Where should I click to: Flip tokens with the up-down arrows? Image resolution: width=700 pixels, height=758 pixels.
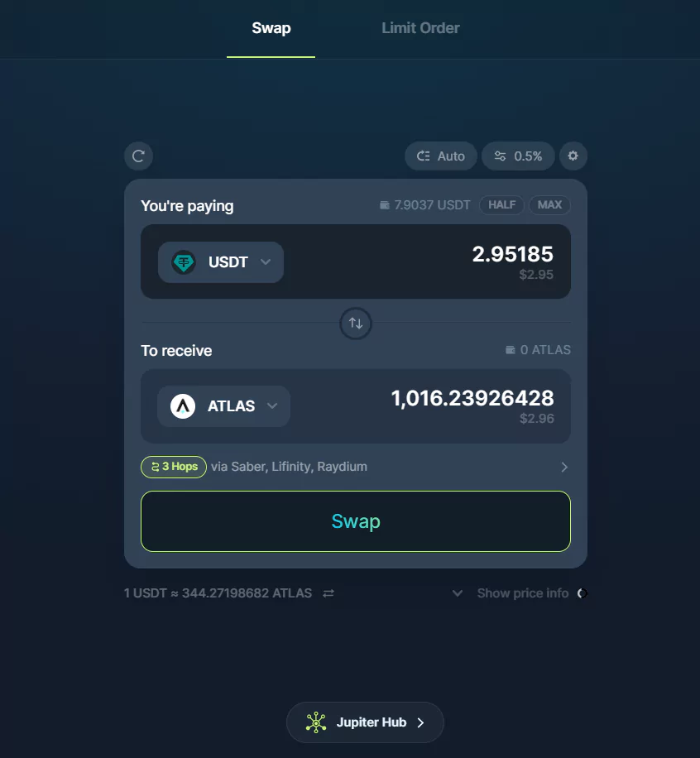tap(356, 323)
